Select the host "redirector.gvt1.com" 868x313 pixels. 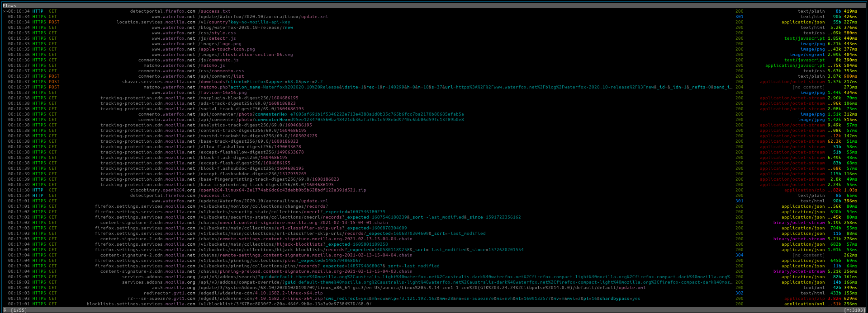[170, 293]
